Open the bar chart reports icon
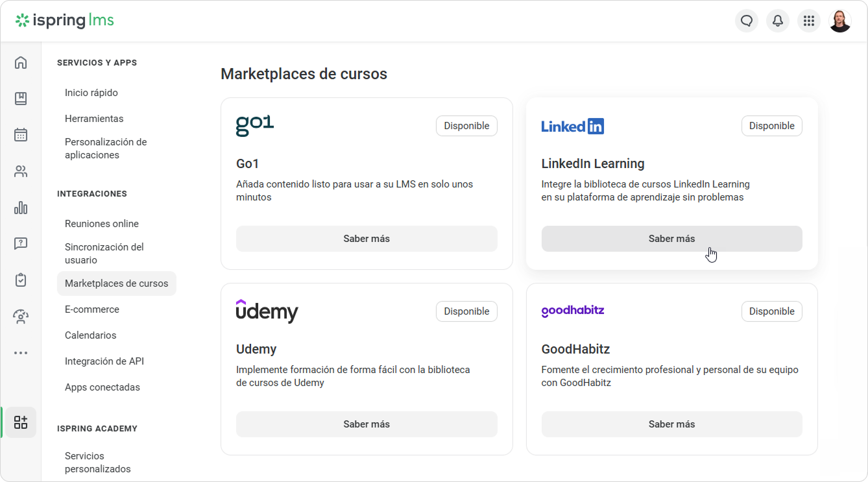 [21, 208]
